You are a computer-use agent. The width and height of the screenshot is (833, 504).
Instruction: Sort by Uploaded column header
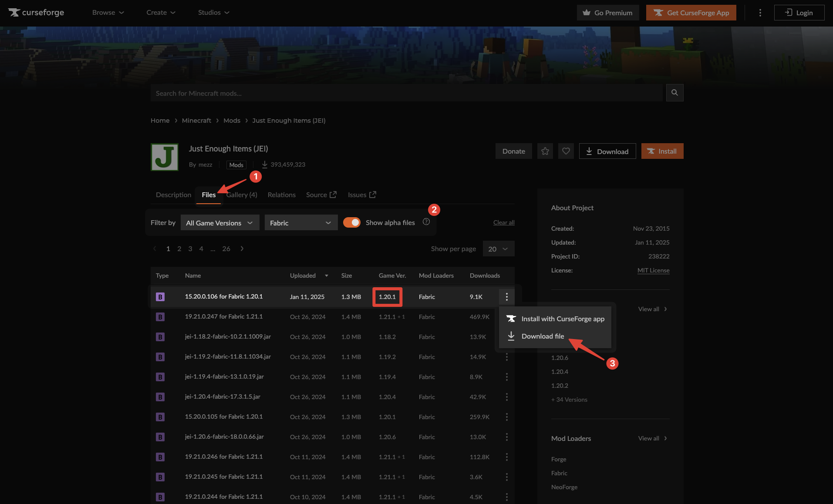click(309, 276)
